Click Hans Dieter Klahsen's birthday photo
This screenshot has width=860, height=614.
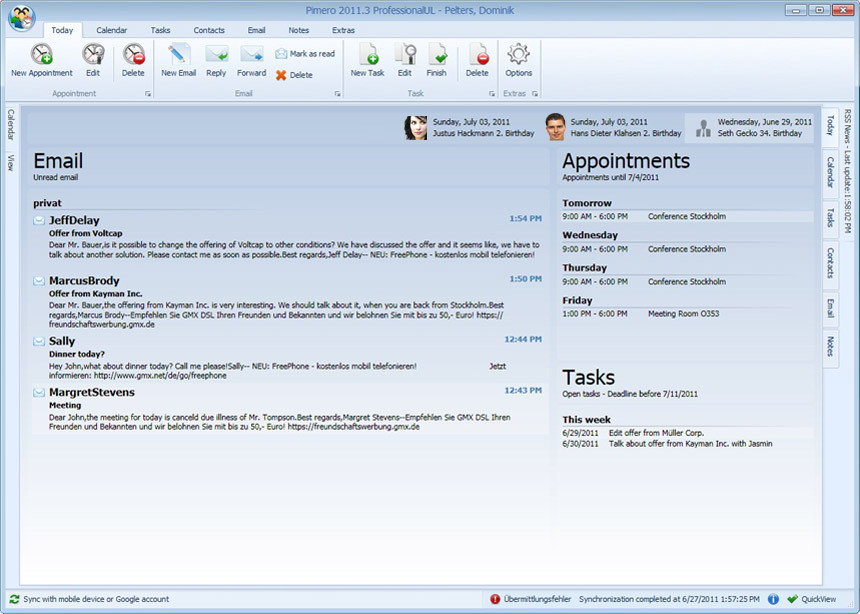coord(555,127)
